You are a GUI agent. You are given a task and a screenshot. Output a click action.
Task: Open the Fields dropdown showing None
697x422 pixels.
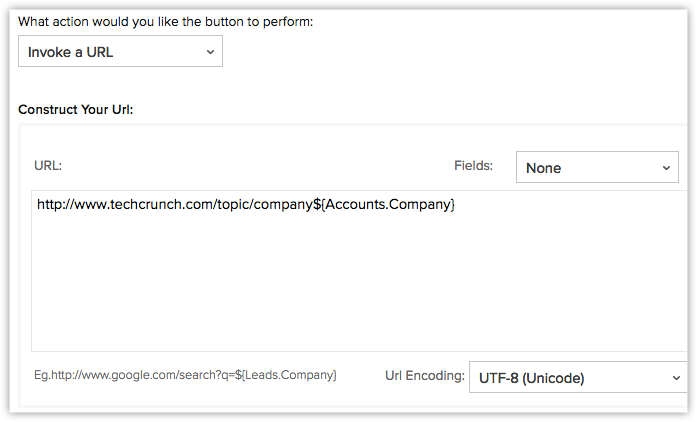[597, 168]
